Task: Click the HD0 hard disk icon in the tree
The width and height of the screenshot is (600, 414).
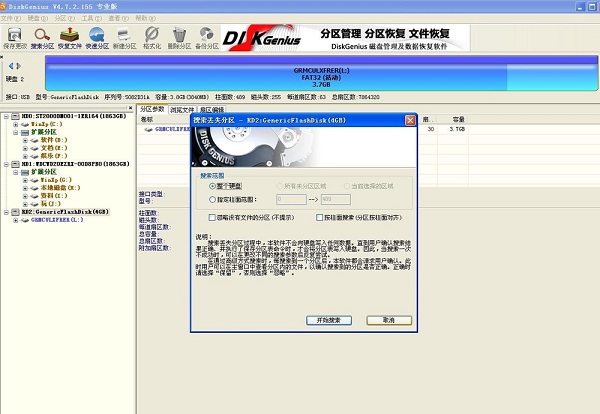Action: coord(15,116)
